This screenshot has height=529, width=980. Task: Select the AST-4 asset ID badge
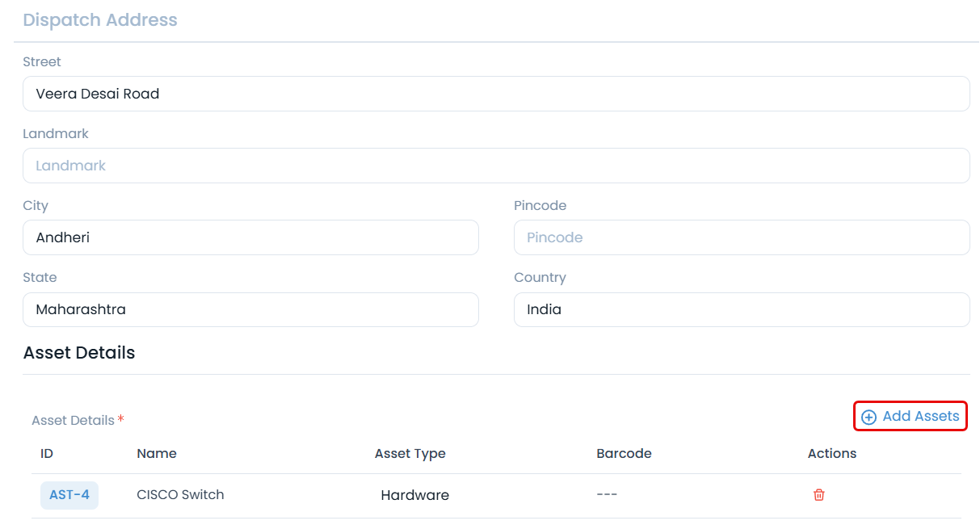(69, 494)
